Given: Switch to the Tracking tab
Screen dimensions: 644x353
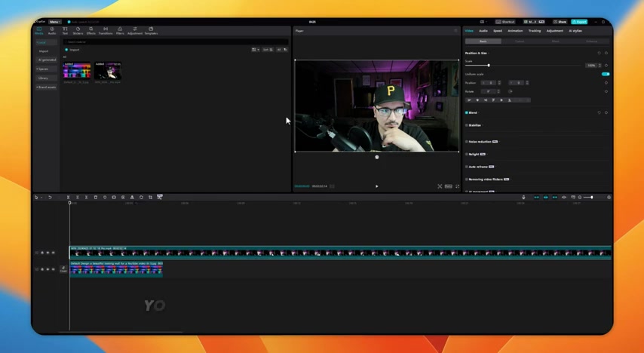Looking at the screenshot, I should tap(535, 31).
